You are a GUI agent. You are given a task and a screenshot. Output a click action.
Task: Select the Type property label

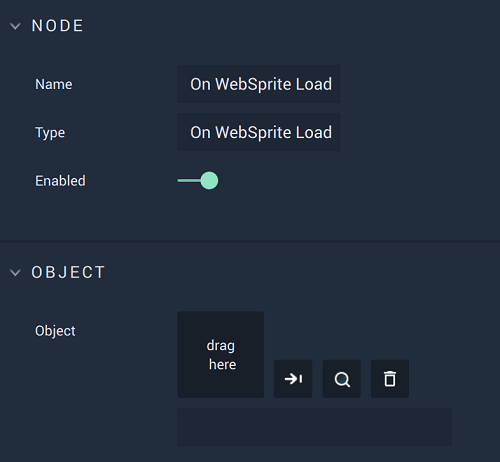(x=50, y=133)
